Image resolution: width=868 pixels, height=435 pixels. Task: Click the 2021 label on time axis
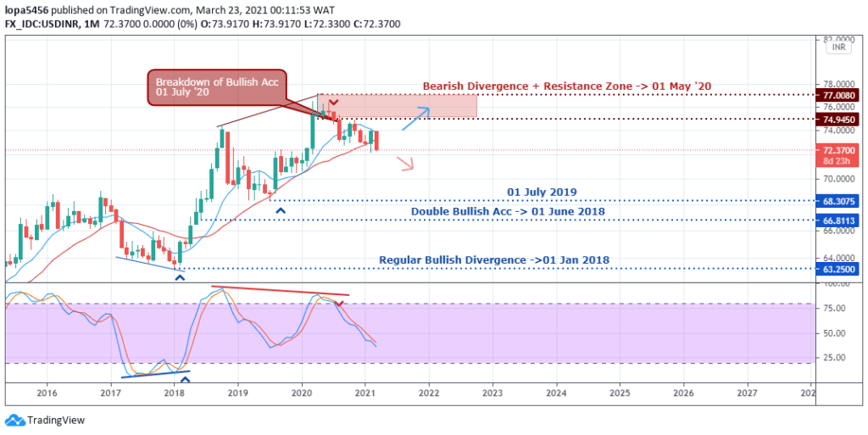pyautogui.click(x=365, y=393)
